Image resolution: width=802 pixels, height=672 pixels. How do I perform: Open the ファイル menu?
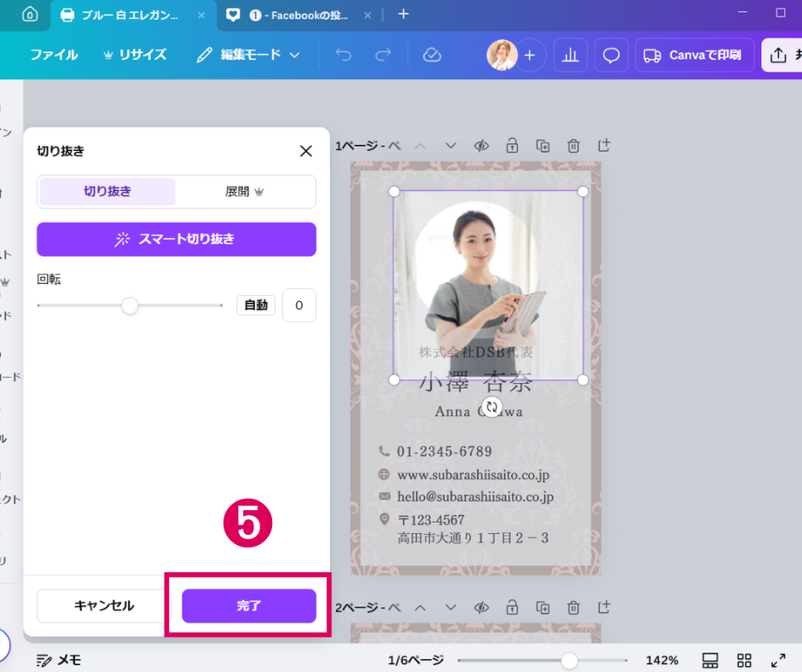[54, 55]
